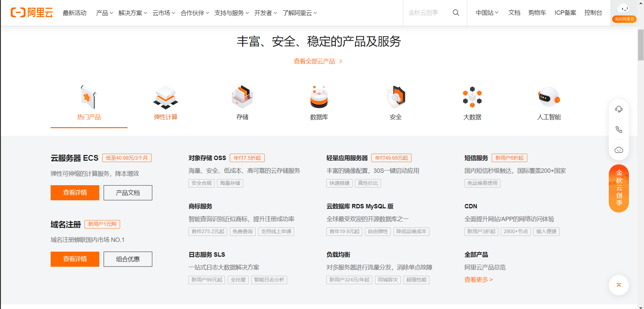Select the 存储 category icon
644x309 pixels.
point(242,97)
